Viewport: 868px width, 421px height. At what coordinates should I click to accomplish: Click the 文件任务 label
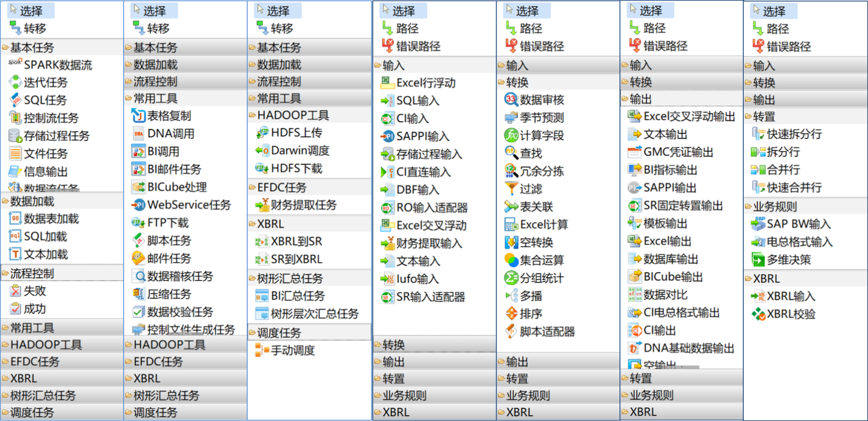pos(46,154)
